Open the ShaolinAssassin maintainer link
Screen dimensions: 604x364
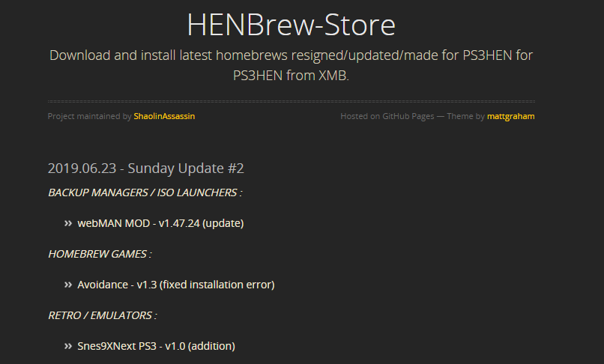pyautogui.click(x=164, y=116)
